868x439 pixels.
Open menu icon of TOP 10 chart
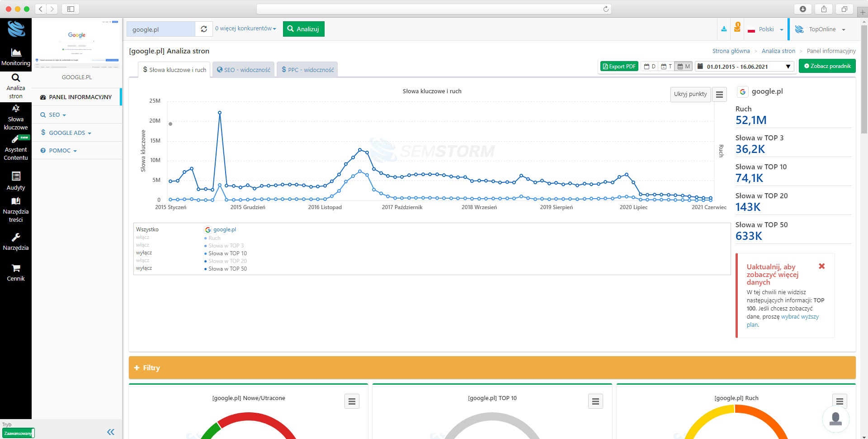[595, 401]
